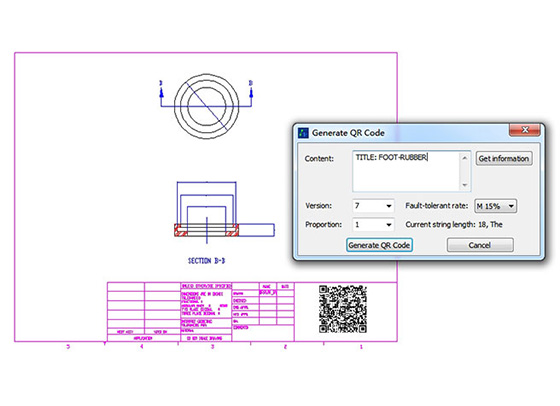The width and height of the screenshot is (560, 406).
Task: Select the hatched section view of the part
Action: coord(206,230)
